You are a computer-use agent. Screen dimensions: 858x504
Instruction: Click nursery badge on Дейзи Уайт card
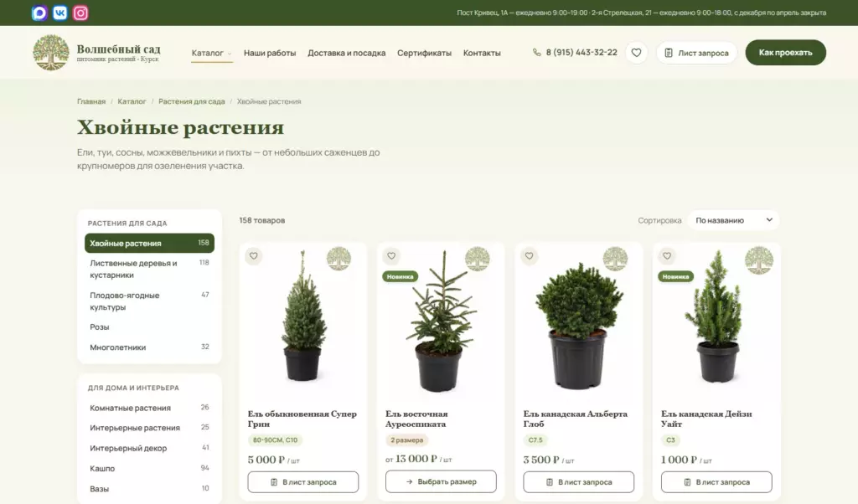(759, 260)
